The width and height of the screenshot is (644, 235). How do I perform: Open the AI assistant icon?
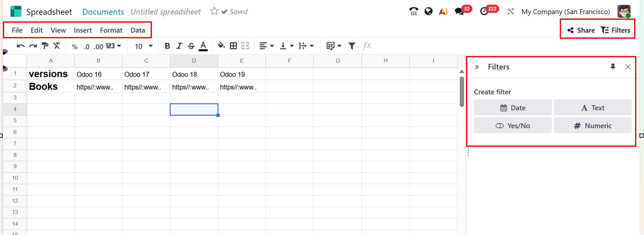point(443,11)
